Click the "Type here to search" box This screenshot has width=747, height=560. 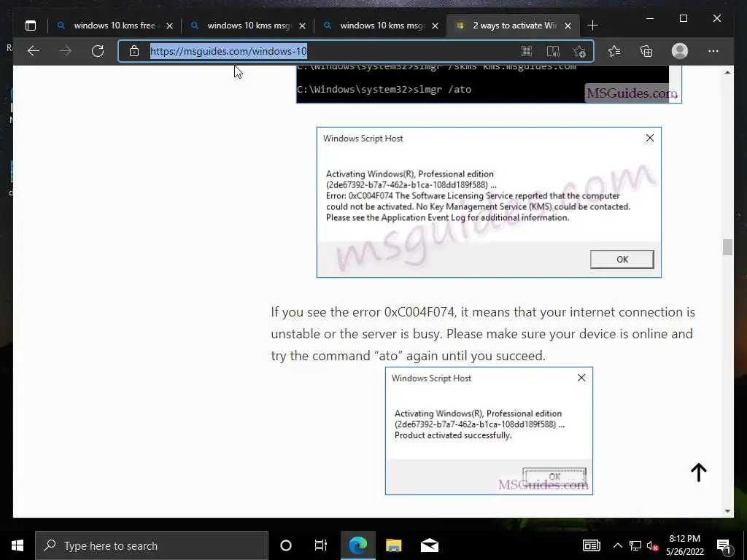[x=152, y=545]
